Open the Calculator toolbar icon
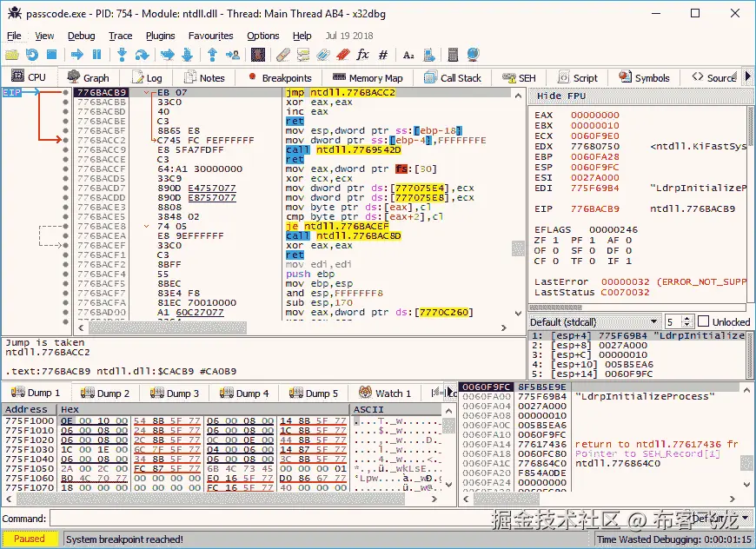 coord(453,55)
